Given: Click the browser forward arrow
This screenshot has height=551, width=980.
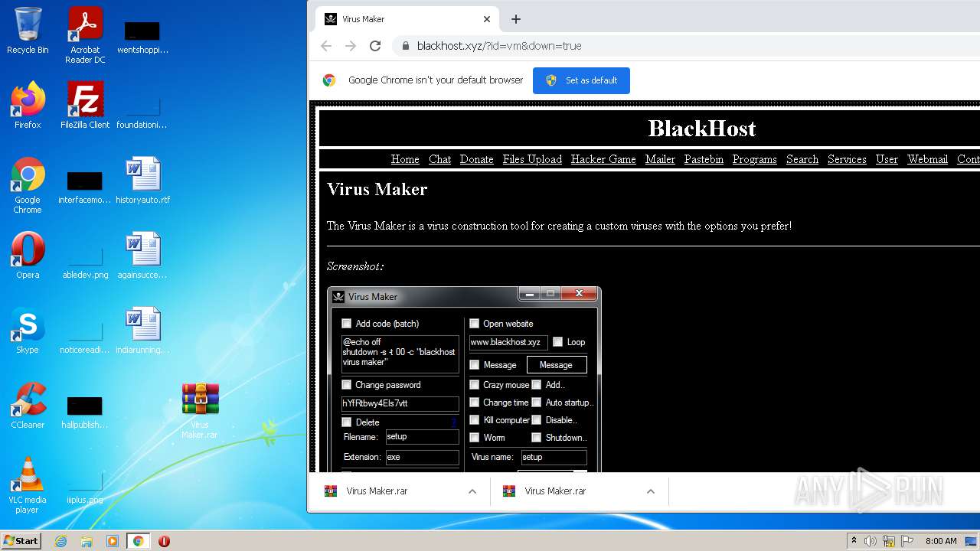Looking at the screenshot, I should point(351,46).
